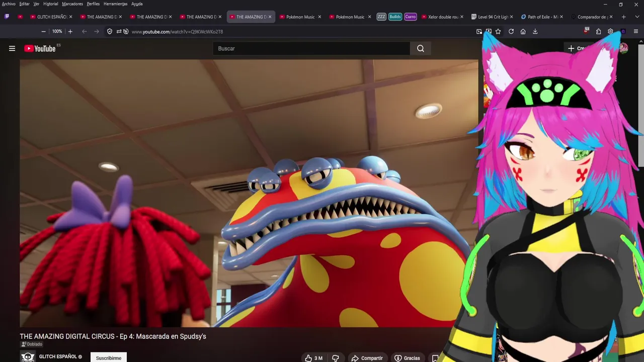644x362 pixels.
Task: Close the GLITCH ESPAÑOL tab
Action: pyautogui.click(x=70, y=17)
